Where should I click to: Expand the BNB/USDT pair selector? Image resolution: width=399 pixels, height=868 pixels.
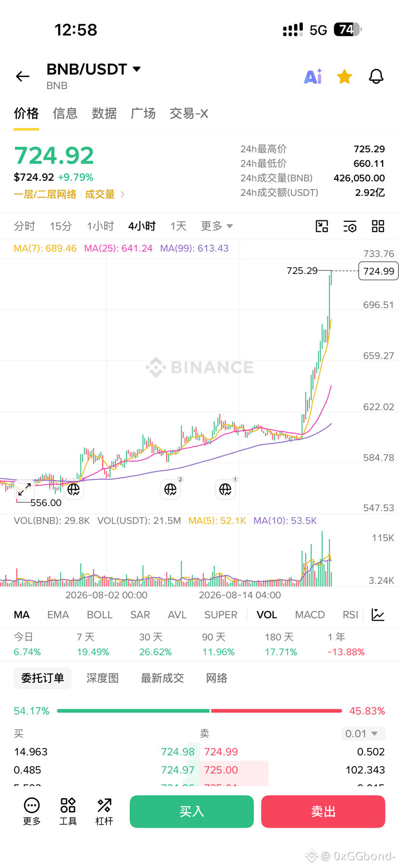[x=94, y=69]
